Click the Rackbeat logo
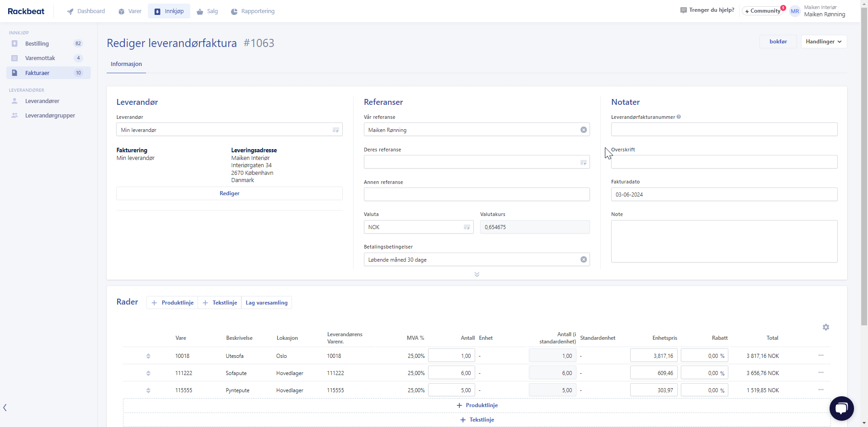 click(x=26, y=11)
